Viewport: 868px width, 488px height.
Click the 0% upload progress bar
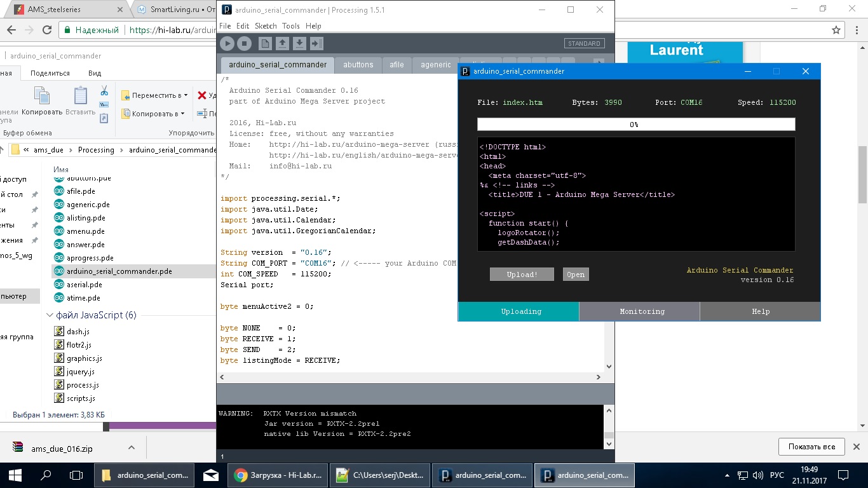[635, 125]
